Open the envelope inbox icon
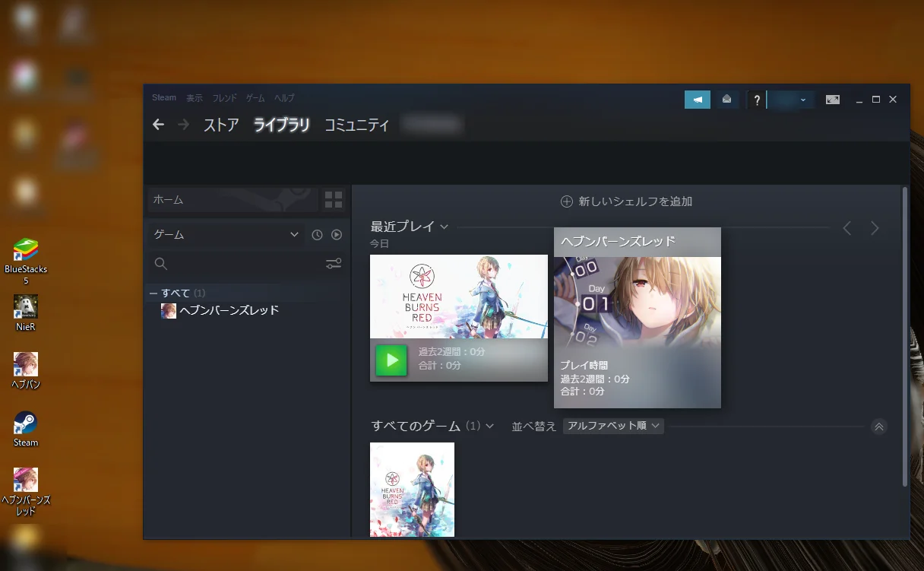This screenshot has height=571, width=924. 727,100
